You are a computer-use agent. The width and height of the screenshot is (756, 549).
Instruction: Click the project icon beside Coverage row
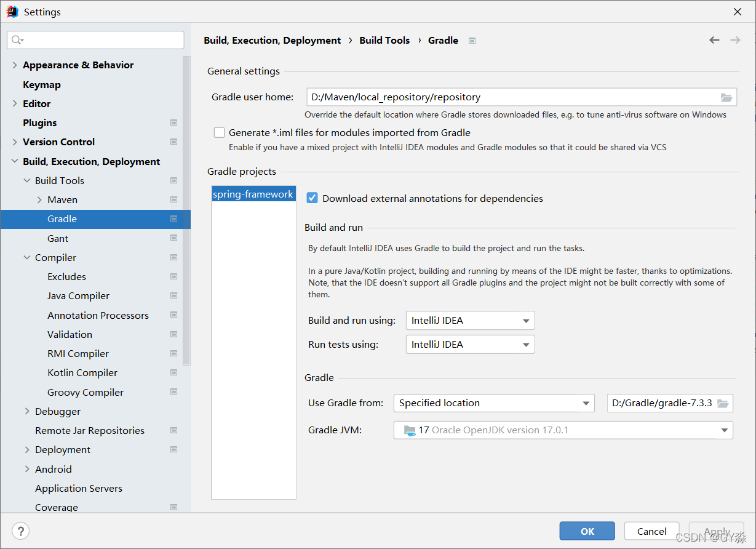173,508
